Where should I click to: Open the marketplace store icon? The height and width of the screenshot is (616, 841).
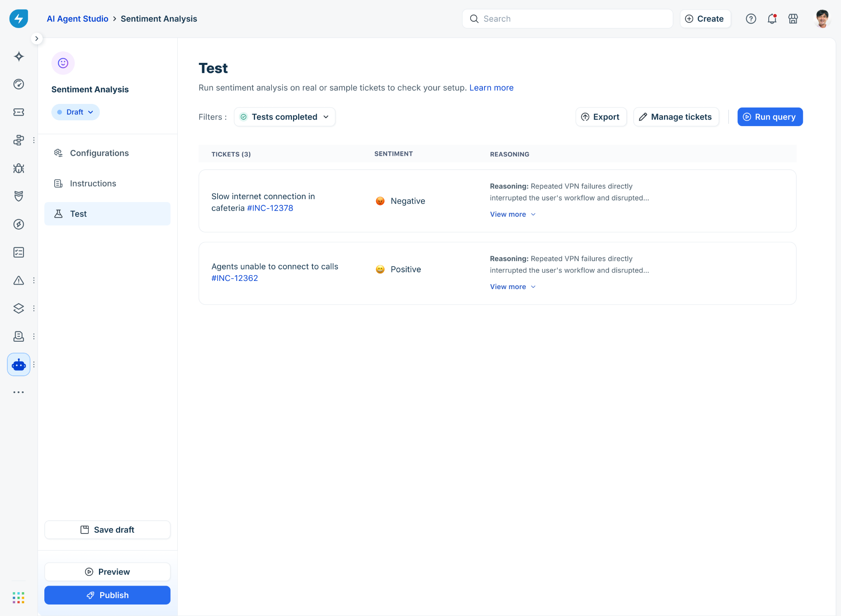793,19
